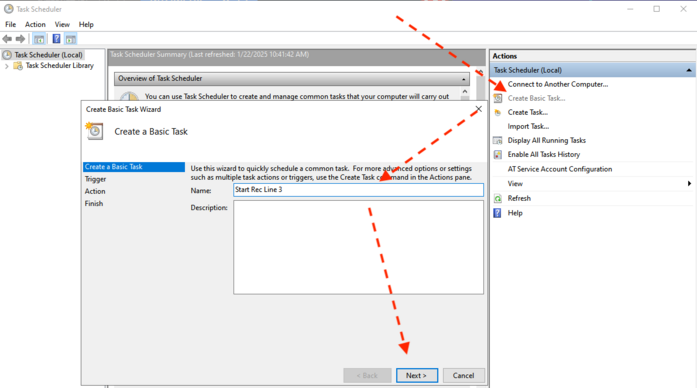Expand the Task Scheduler Library tree node
This screenshot has width=697, height=388.
pyautogui.click(x=7, y=66)
